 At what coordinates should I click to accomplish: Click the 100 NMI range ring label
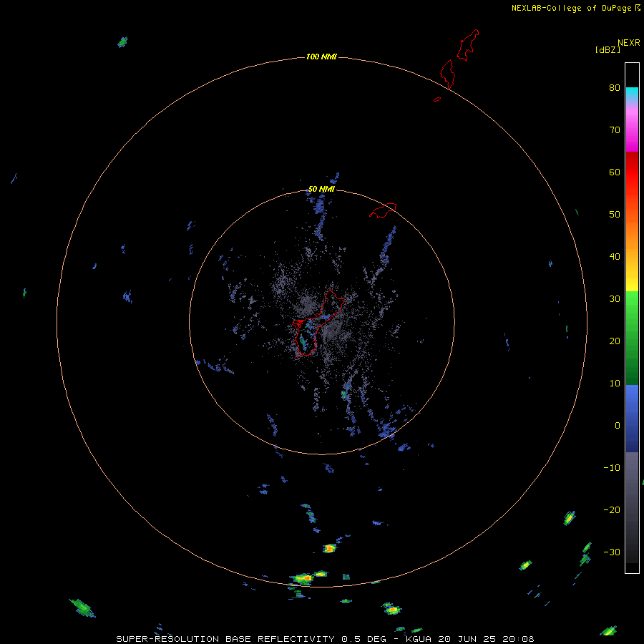[321, 57]
